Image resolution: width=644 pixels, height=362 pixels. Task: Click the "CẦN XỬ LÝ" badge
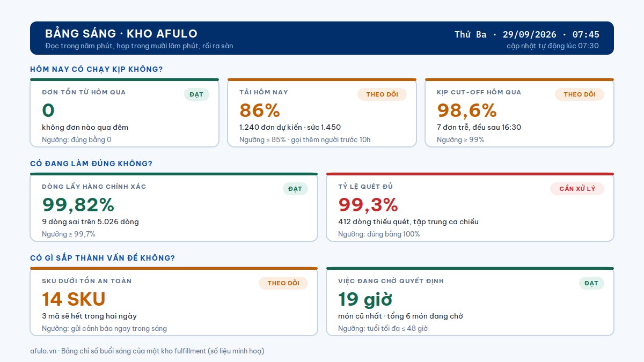pos(577,189)
